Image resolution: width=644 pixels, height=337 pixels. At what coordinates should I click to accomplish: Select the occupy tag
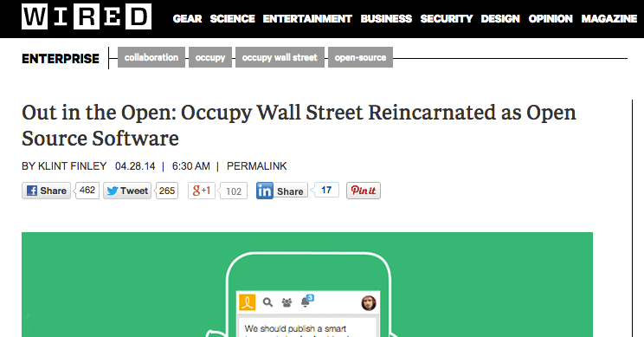pos(210,57)
